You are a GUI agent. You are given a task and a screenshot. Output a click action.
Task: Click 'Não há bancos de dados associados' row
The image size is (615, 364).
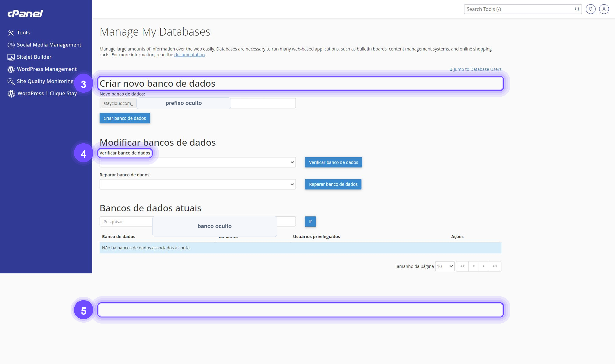pos(300,248)
